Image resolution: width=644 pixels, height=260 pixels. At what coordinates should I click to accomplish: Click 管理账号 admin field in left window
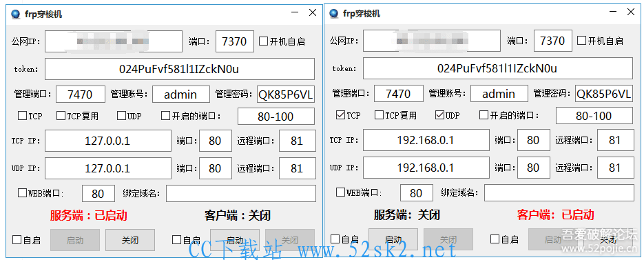coord(180,94)
